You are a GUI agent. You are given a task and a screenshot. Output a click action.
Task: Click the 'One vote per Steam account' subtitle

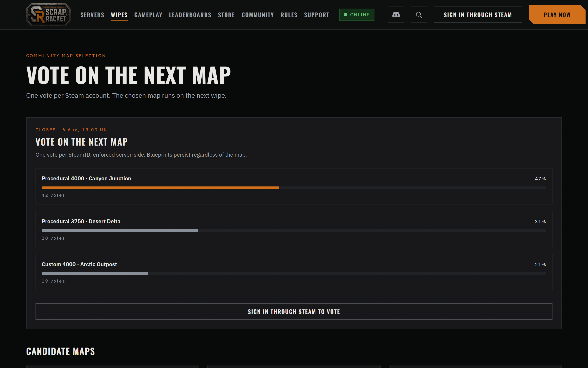pos(126,96)
